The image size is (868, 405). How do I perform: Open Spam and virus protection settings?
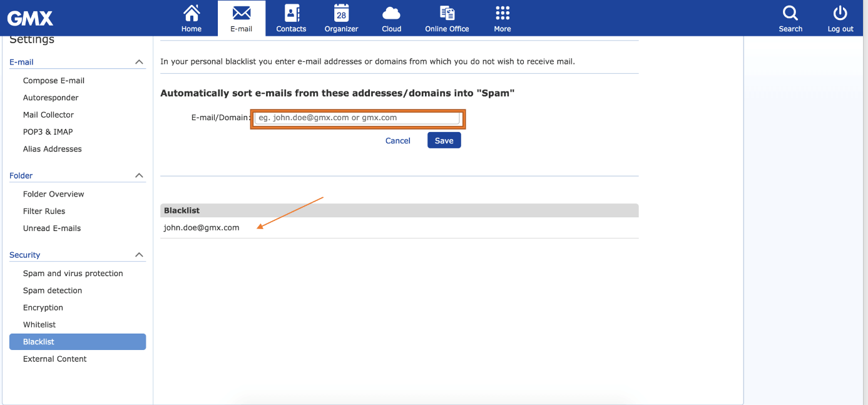[73, 274]
